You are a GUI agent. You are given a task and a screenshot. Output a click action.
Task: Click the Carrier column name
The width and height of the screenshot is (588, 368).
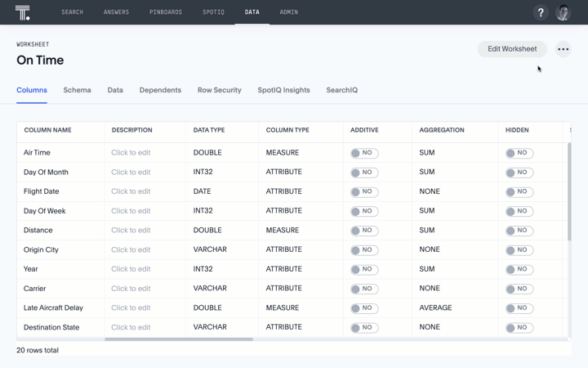click(x=34, y=289)
